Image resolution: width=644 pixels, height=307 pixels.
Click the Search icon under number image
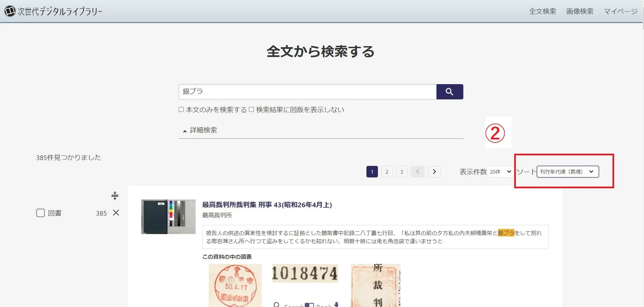277,305
